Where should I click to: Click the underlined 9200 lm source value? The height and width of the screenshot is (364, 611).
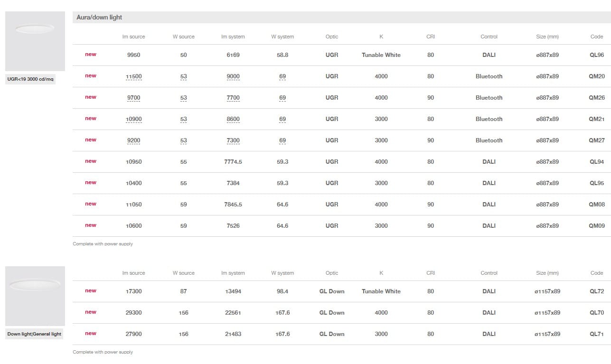pyautogui.click(x=133, y=140)
